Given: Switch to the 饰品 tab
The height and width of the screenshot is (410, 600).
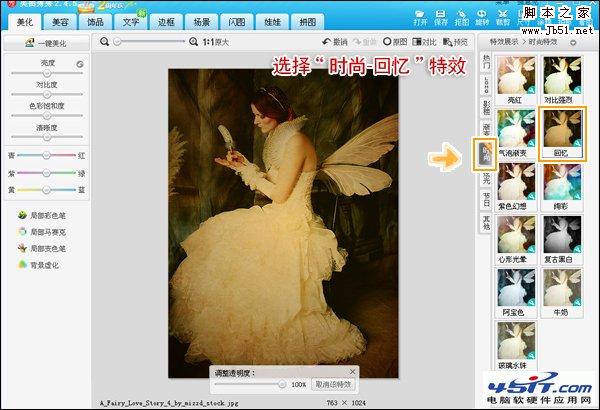Looking at the screenshot, I should click(x=95, y=22).
